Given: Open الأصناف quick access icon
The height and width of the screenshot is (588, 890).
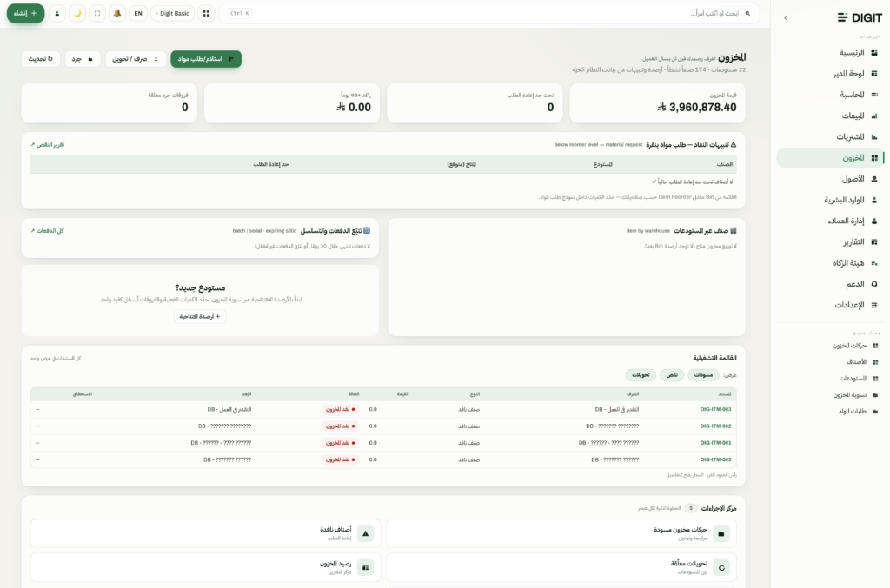Looking at the screenshot, I should pyautogui.click(x=875, y=362).
